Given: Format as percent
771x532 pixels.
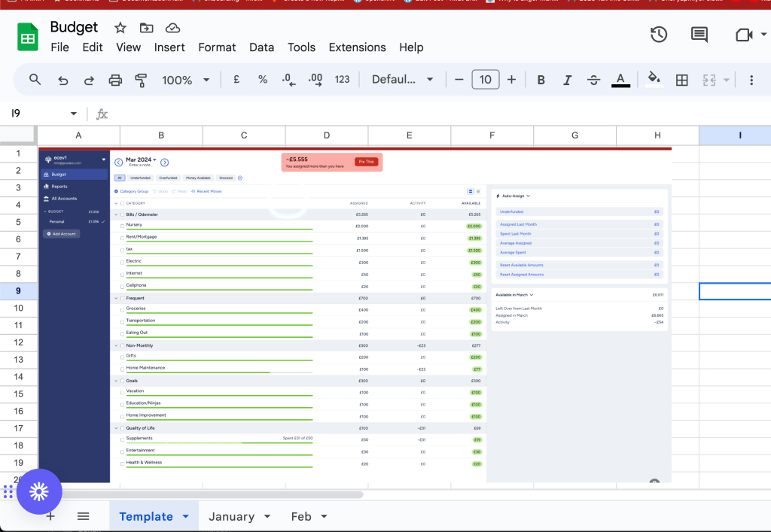Looking at the screenshot, I should (263, 80).
